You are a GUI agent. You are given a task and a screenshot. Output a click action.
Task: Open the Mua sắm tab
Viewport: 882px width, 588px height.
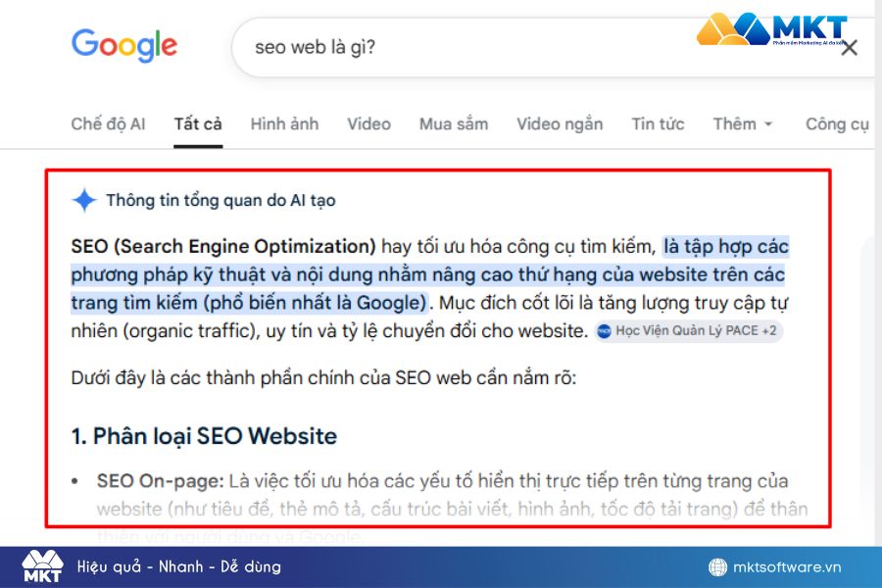coord(454,123)
